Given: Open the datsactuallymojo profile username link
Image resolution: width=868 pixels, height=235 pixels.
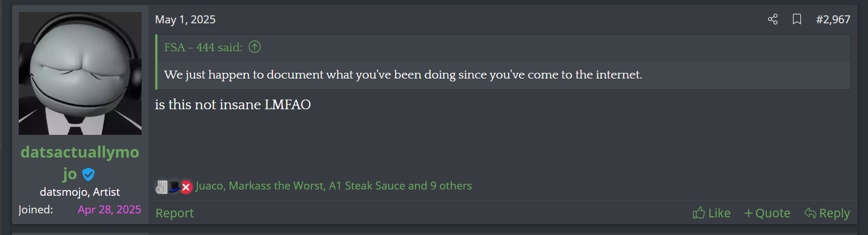Looking at the screenshot, I should pyautogui.click(x=80, y=152).
